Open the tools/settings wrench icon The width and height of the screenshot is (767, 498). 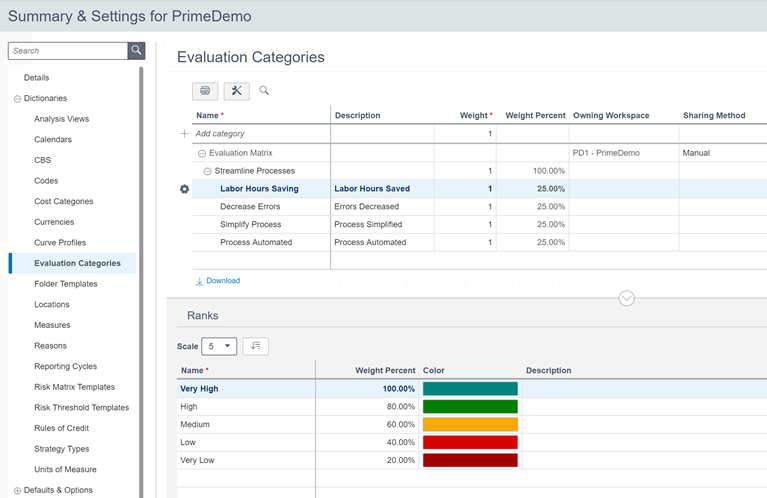(236, 91)
